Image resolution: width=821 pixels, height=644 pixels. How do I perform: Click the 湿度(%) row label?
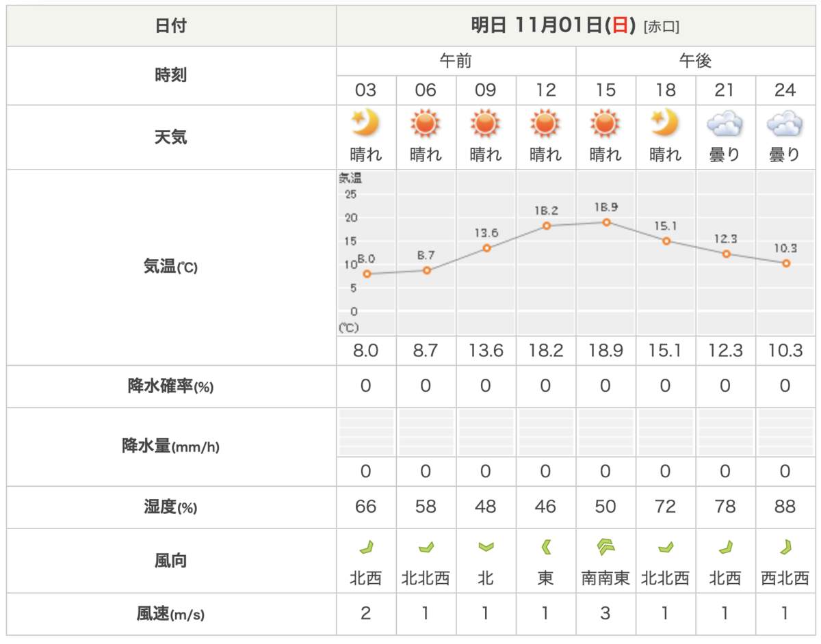click(x=171, y=507)
